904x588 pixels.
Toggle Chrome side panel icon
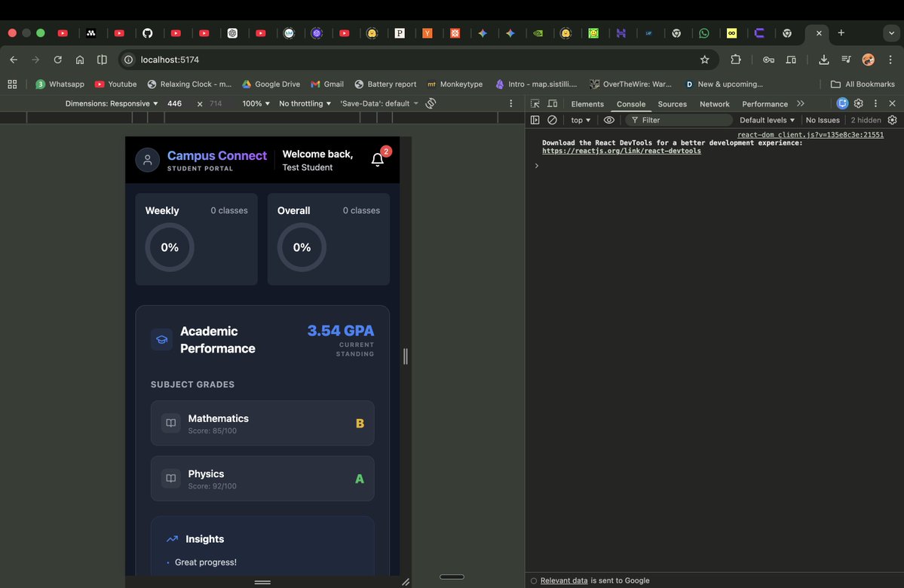(x=102, y=60)
